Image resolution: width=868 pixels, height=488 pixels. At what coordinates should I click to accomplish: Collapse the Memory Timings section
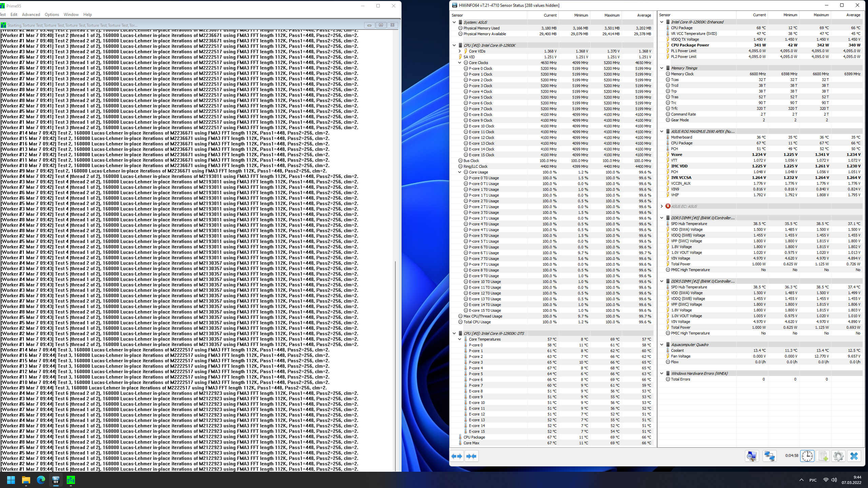click(x=662, y=68)
